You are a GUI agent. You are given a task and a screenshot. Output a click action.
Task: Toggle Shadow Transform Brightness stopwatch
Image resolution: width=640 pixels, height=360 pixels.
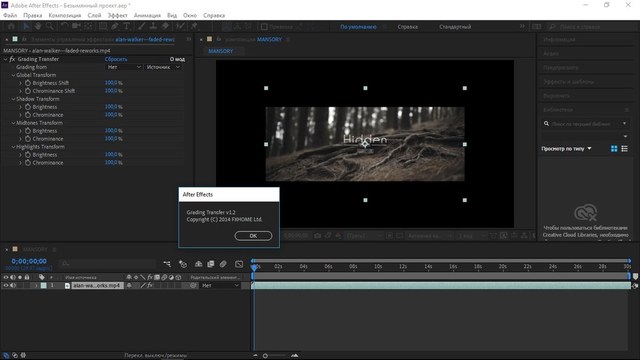point(28,107)
